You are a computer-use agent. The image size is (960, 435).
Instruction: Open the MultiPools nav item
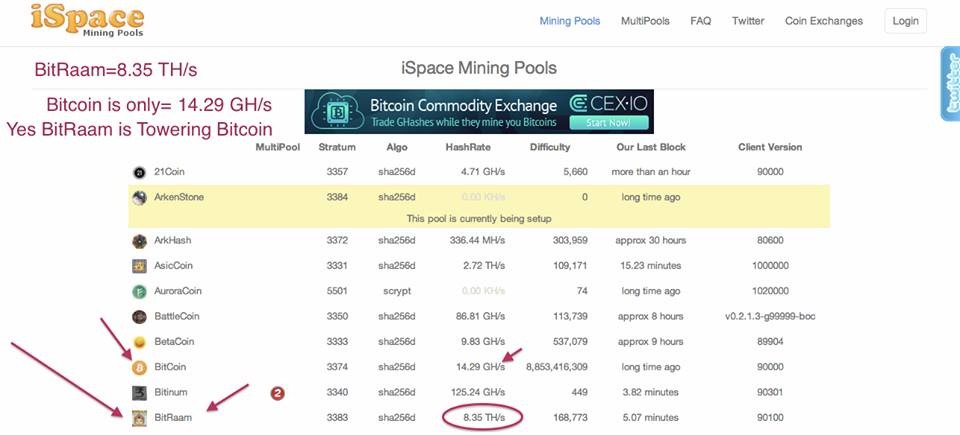[x=645, y=21]
